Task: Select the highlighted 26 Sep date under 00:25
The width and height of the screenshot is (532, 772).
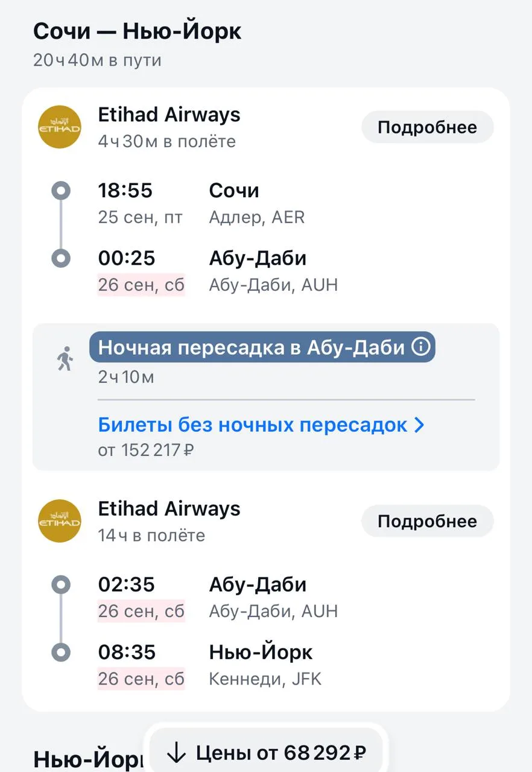Action: 141,284
